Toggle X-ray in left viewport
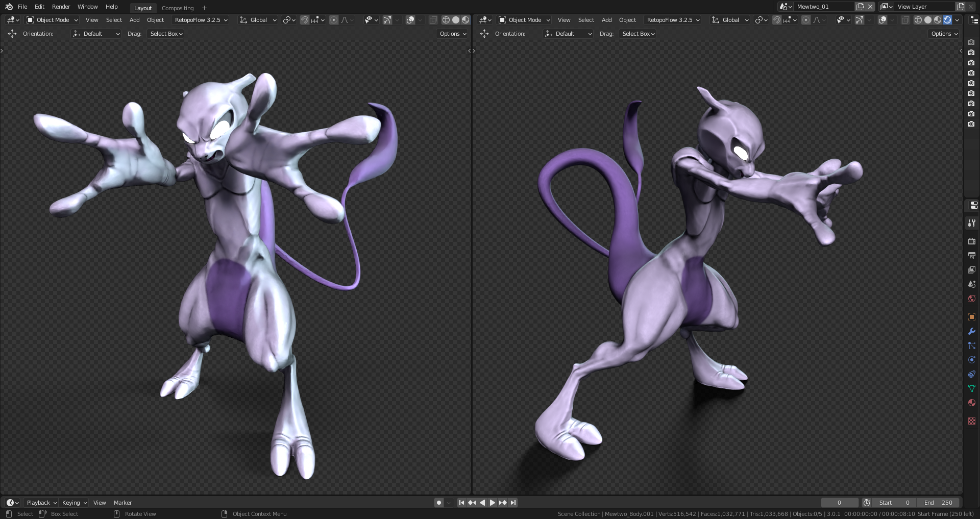Viewport: 980px width, 519px height. click(x=433, y=20)
